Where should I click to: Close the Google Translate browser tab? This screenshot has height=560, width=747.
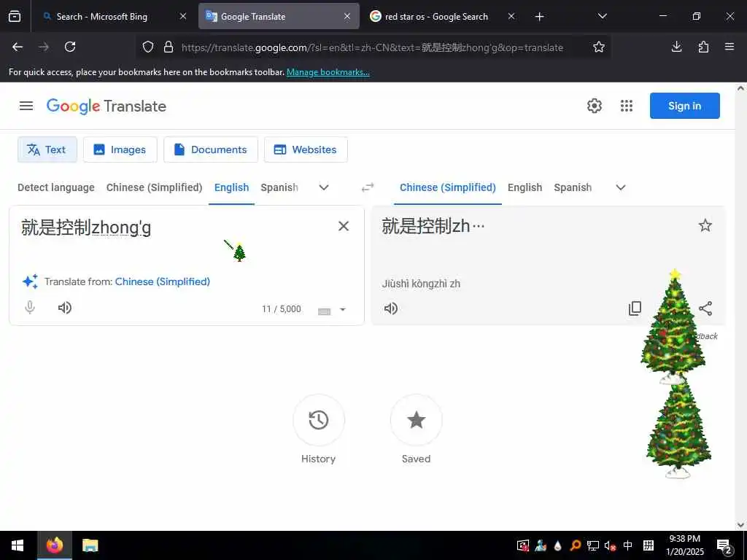tap(347, 16)
